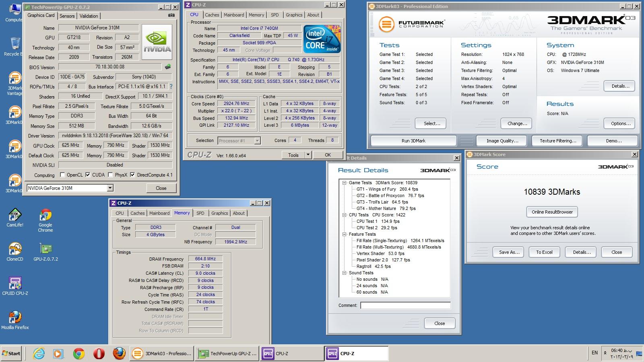
Task: Select the 3DMark Vantage desktop shortcut
Action: click(15, 84)
